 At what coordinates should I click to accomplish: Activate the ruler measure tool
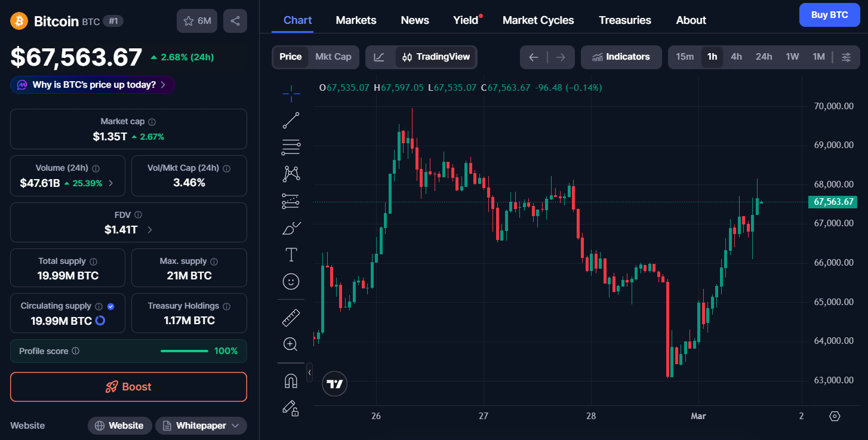(x=291, y=318)
